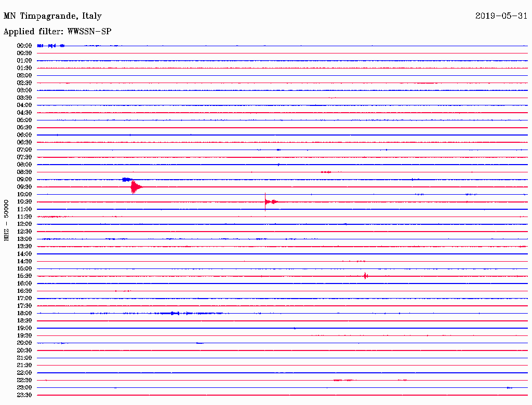This screenshot has height=405, width=532.
Task: Click the 13:00 time label
Action: (x=24, y=239)
